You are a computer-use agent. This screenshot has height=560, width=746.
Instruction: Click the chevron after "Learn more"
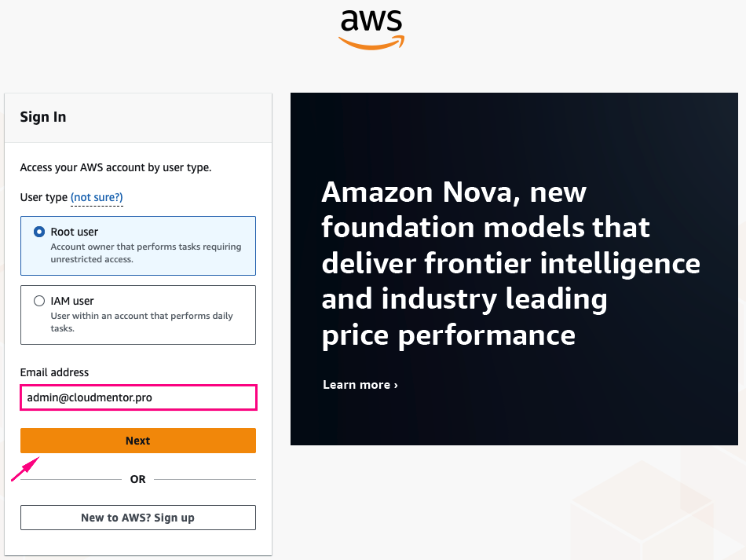tap(396, 385)
